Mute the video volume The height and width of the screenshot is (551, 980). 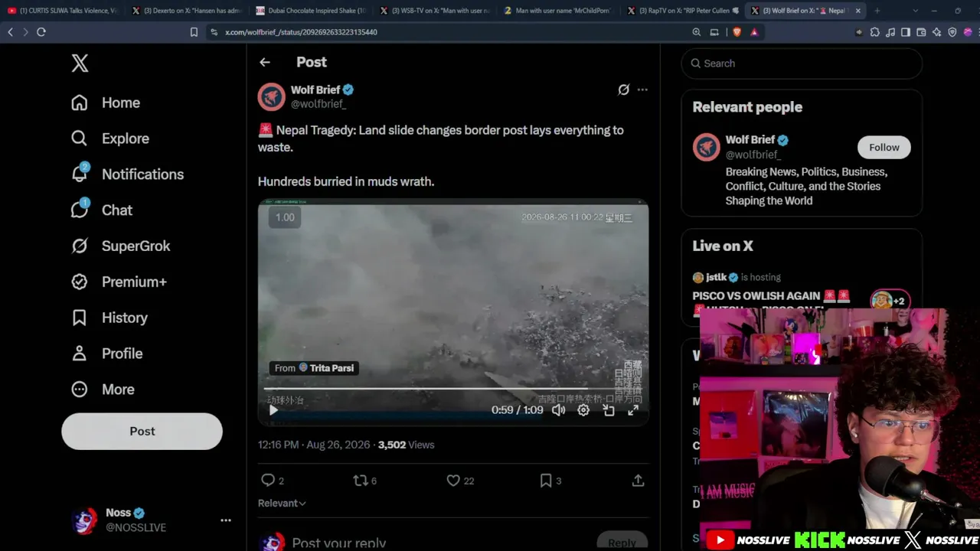pyautogui.click(x=559, y=410)
